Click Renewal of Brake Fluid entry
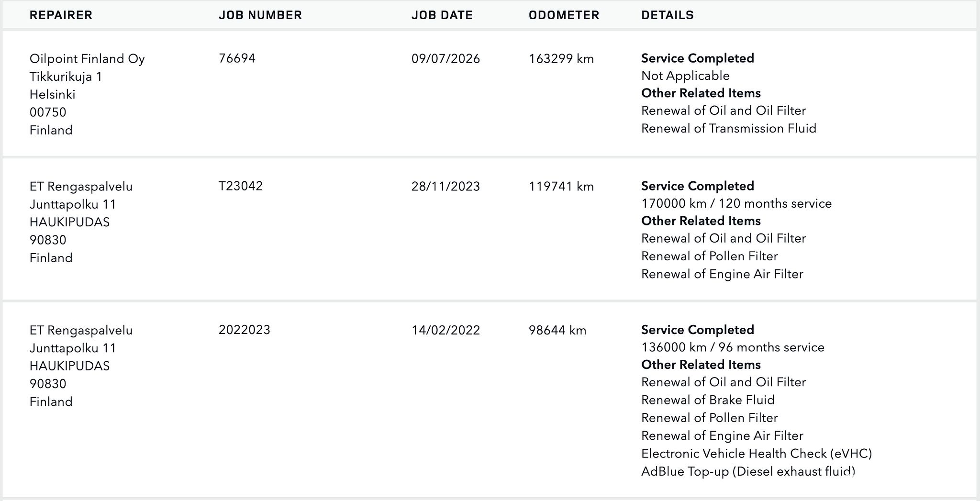The width and height of the screenshot is (980, 501). click(708, 400)
